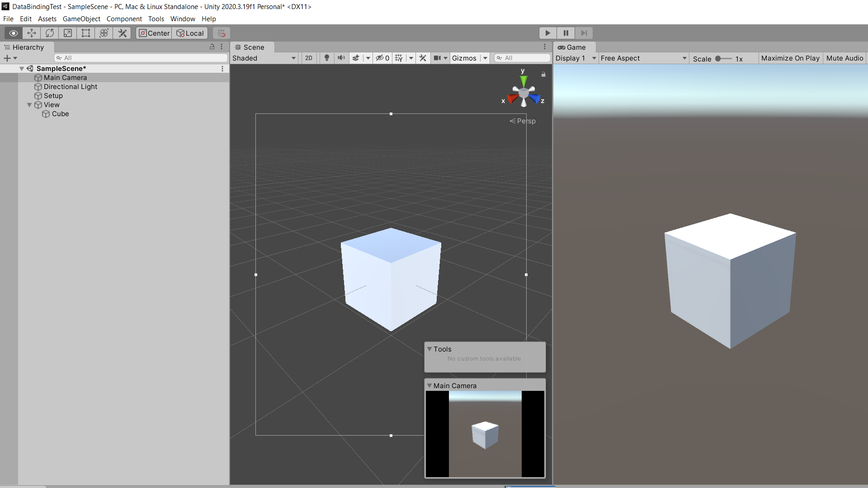
Task: Adjust the Game view Scale slider
Action: pos(723,59)
